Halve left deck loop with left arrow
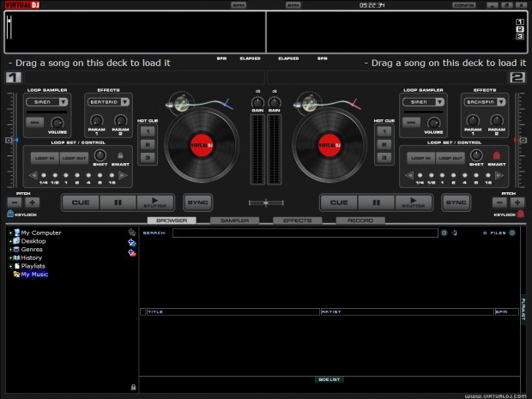 [33, 175]
